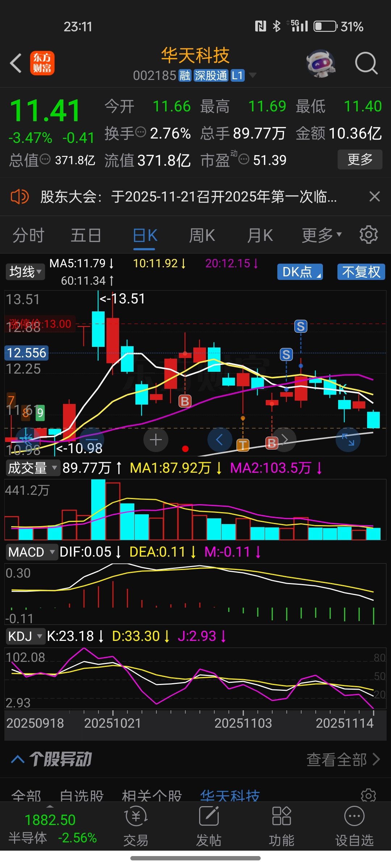Tap the 20251103 date label
The width and height of the screenshot is (391, 868).
243,723
